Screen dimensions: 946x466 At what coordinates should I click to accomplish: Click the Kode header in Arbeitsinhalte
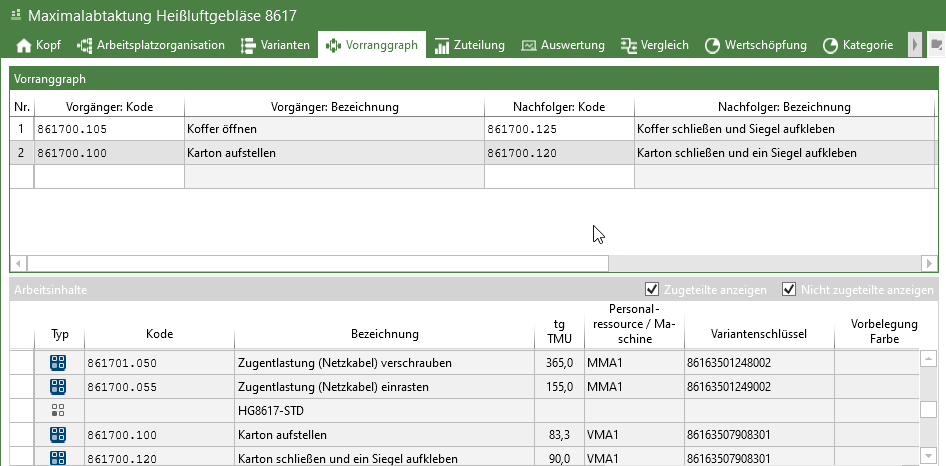(159, 334)
